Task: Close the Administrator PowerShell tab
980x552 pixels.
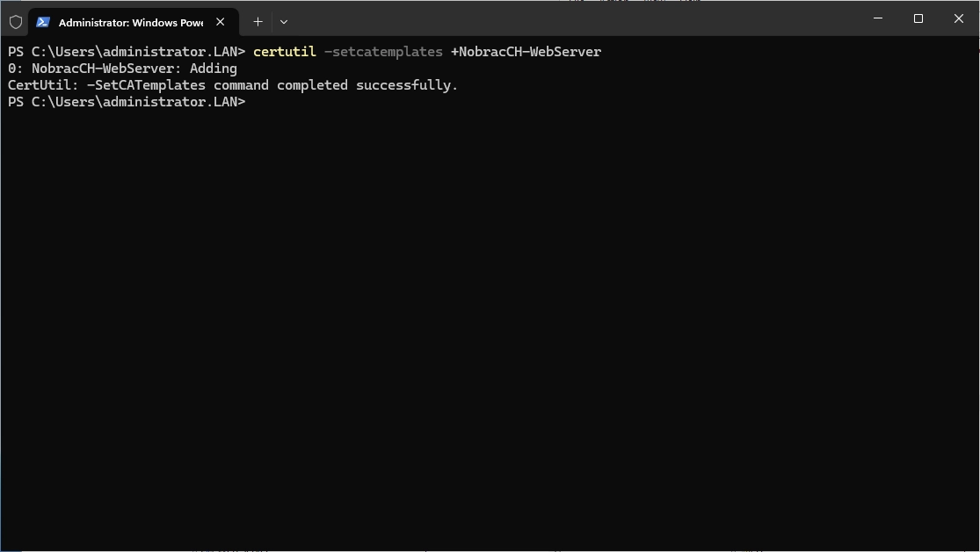Action: tap(220, 22)
